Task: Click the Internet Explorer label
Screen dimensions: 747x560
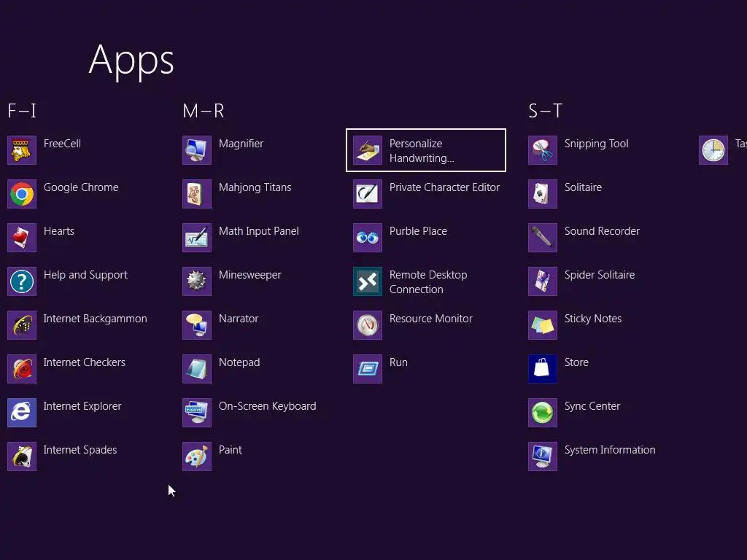Action: 82,407
